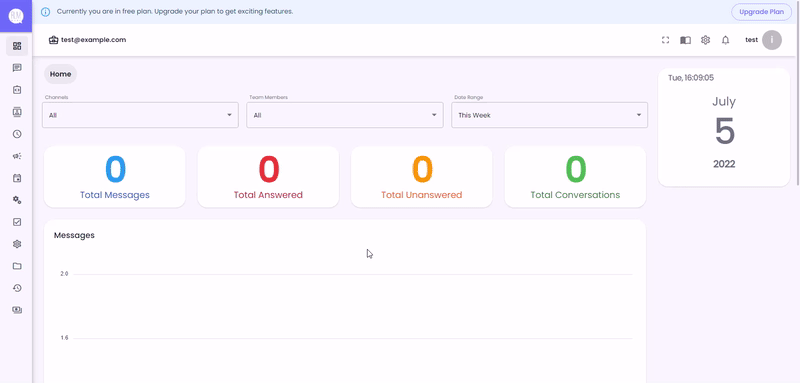The width and height of the screenshot is (800, 383).
Task: Click the notifications bell icon
Action: click(x=725, y=40)
